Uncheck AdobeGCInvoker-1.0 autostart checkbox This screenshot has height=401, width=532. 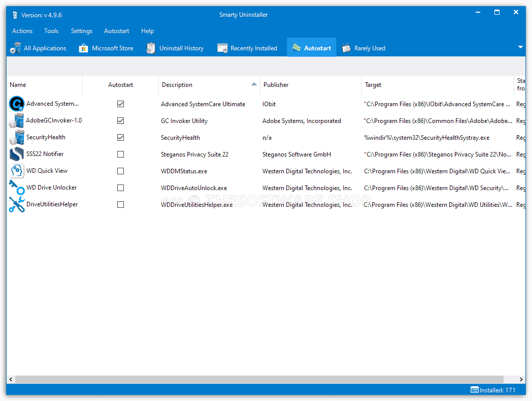[x=120, y=120]
